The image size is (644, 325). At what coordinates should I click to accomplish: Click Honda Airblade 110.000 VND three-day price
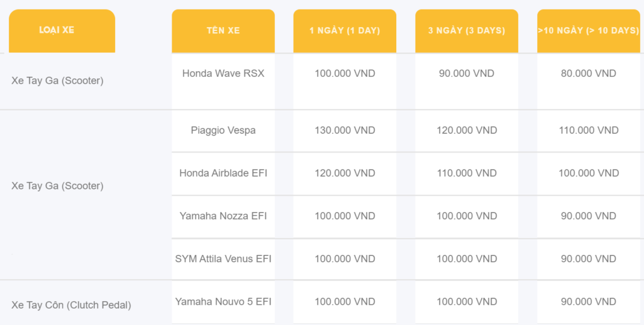467,173
